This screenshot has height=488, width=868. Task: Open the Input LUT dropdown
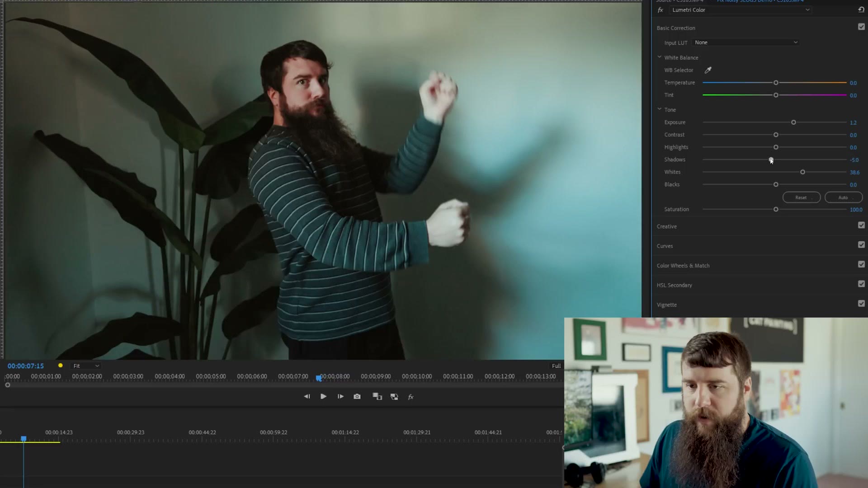pos(746,42)
